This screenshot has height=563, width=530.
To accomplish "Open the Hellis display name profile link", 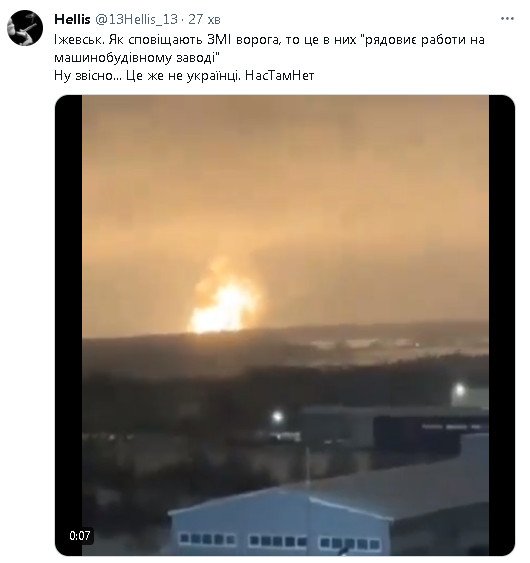I will (72, 19).
